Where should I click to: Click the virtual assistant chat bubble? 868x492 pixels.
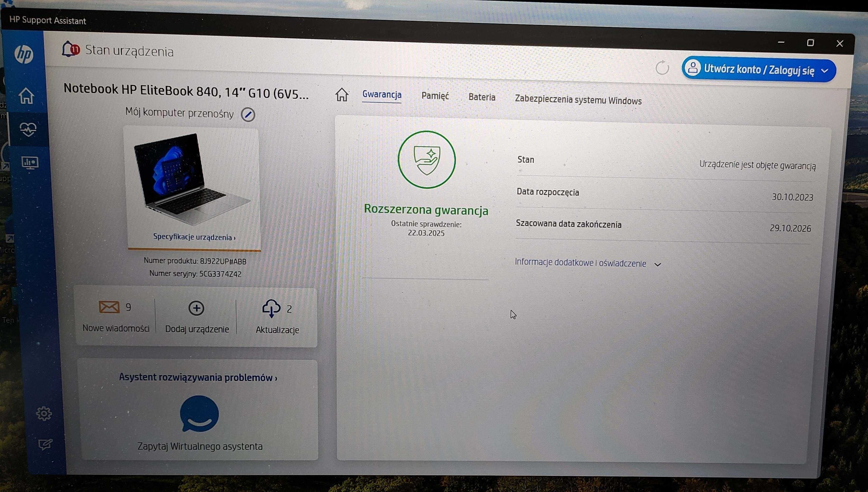(x=199, y=414)
